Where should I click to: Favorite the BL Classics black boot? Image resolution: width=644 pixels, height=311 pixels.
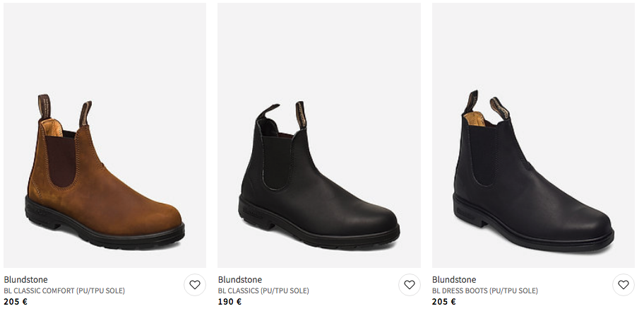(x=409, y=285)
